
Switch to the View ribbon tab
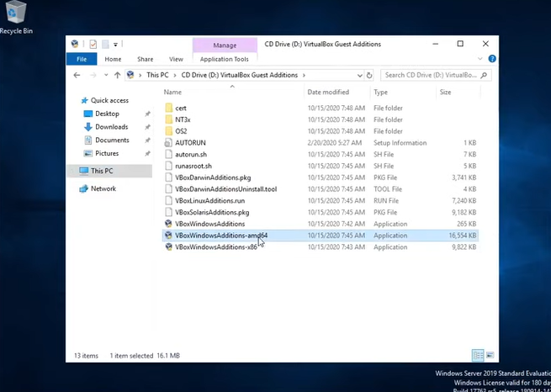pyautogui.click(x=176, y=59)
